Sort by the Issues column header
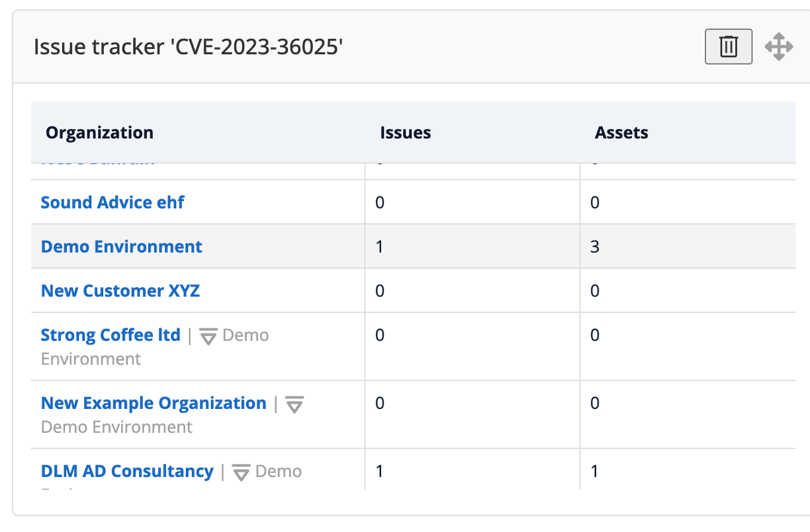810x532 pixels. click(405, 133)
